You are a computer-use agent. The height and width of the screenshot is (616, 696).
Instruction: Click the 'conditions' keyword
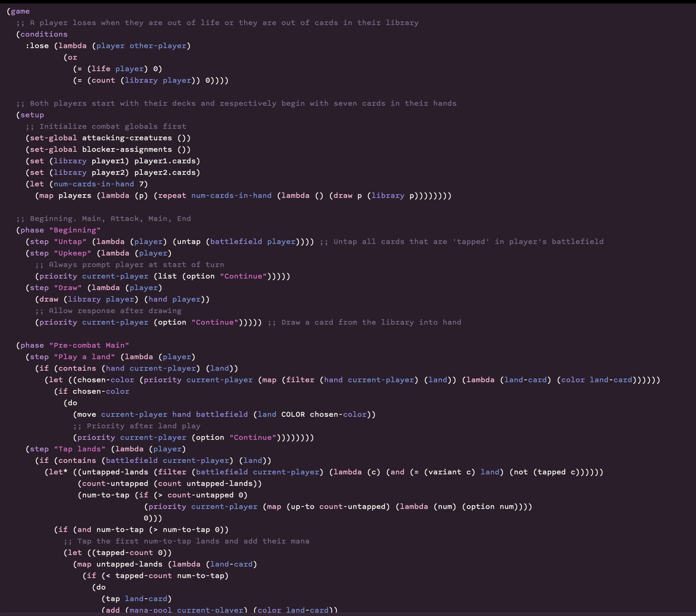(x=44, y=35)
